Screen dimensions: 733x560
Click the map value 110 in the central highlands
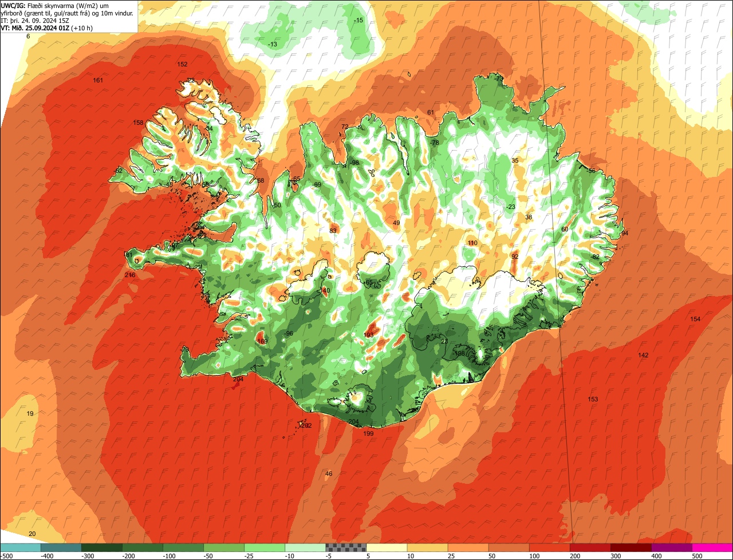(x=472, y=243)
